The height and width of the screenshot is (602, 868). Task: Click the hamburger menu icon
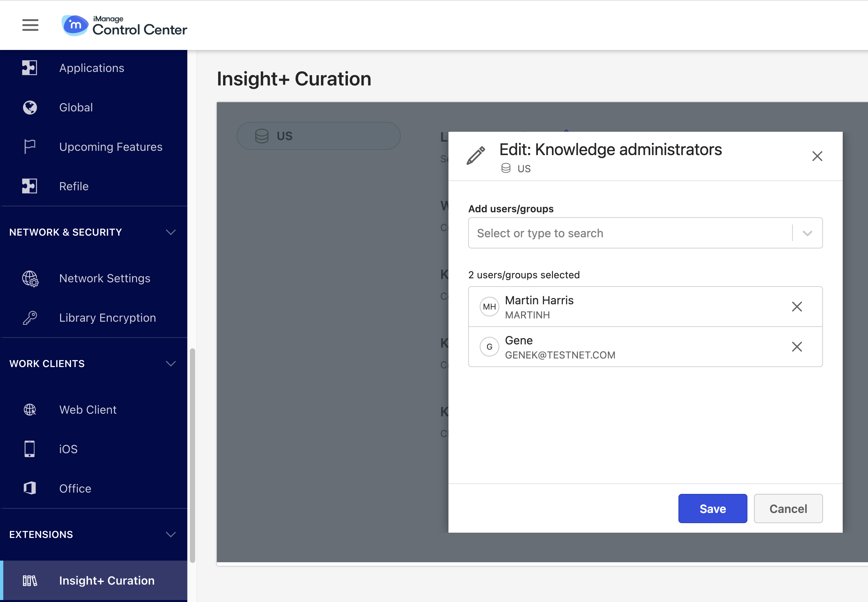30,25
